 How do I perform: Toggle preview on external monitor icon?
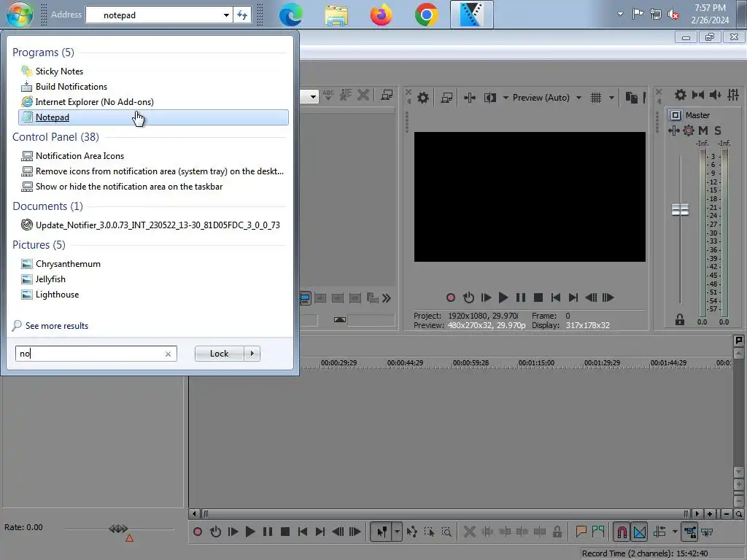pyautogui.click(x=446, y=98)
